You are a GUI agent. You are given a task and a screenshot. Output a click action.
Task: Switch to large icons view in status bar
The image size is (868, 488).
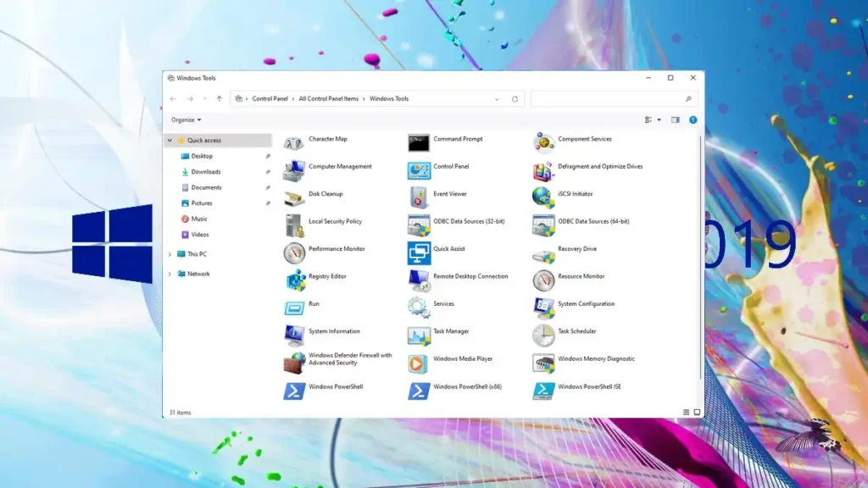pos(697,413)
